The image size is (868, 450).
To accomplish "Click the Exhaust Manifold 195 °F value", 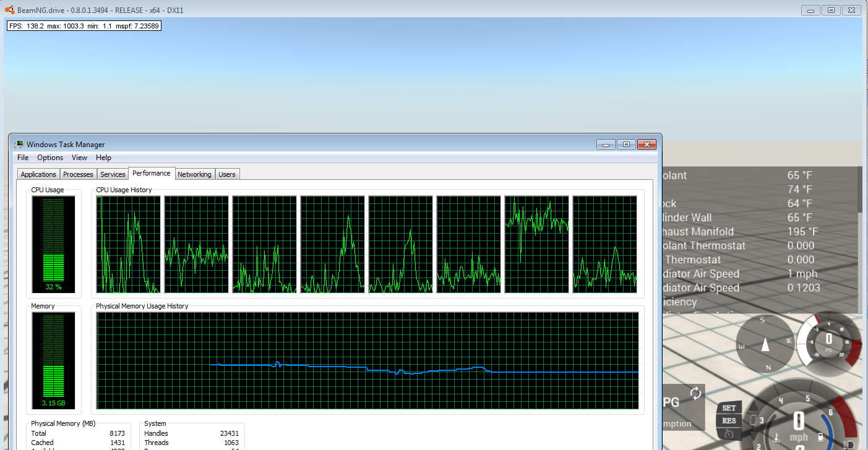I will click(x=802, y=232).
